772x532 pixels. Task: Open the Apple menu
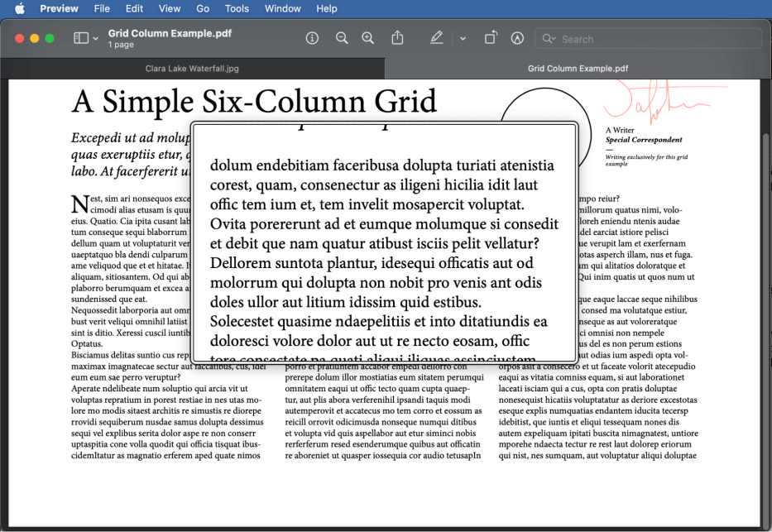point(20,8)
